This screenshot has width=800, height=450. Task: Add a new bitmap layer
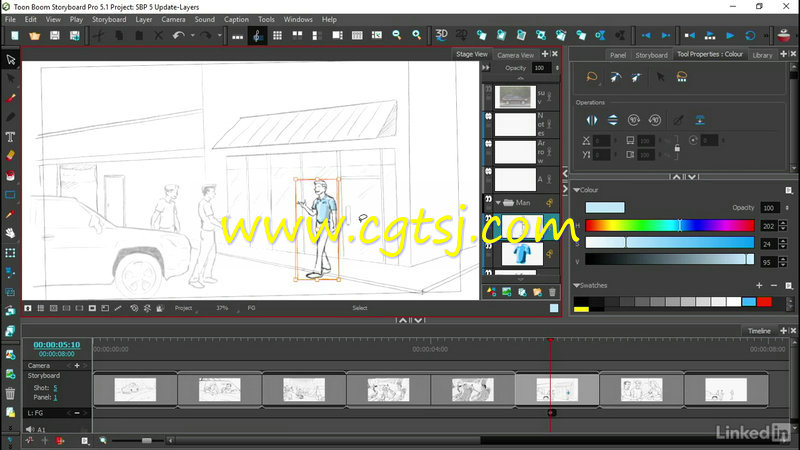[x=507, y=292]
